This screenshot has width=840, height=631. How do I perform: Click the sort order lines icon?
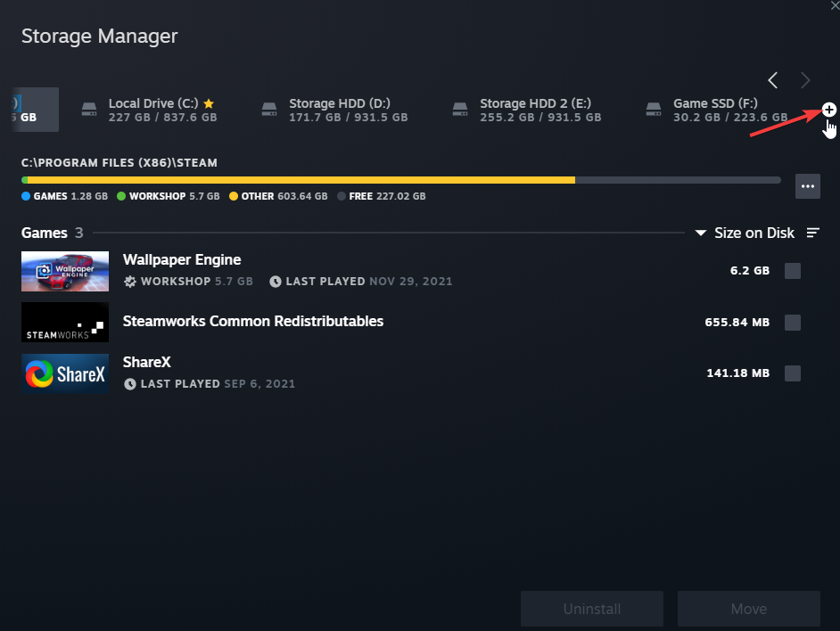813,233
